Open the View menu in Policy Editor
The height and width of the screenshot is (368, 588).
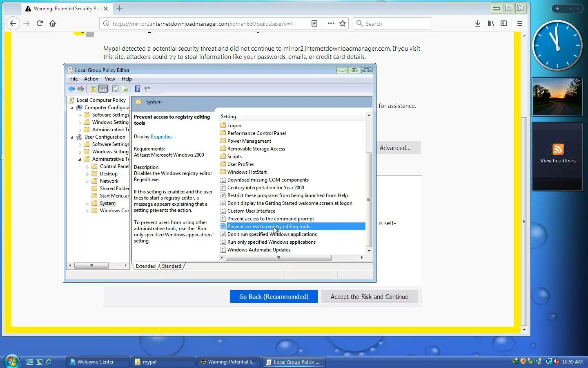point(110,79)
